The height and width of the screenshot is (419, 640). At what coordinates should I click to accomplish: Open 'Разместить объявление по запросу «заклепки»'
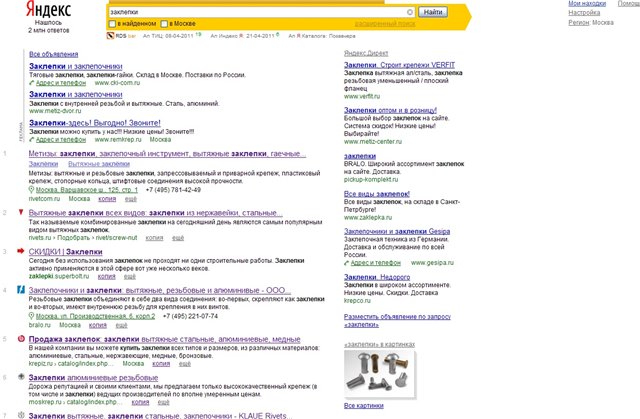(x=397, y=321)
